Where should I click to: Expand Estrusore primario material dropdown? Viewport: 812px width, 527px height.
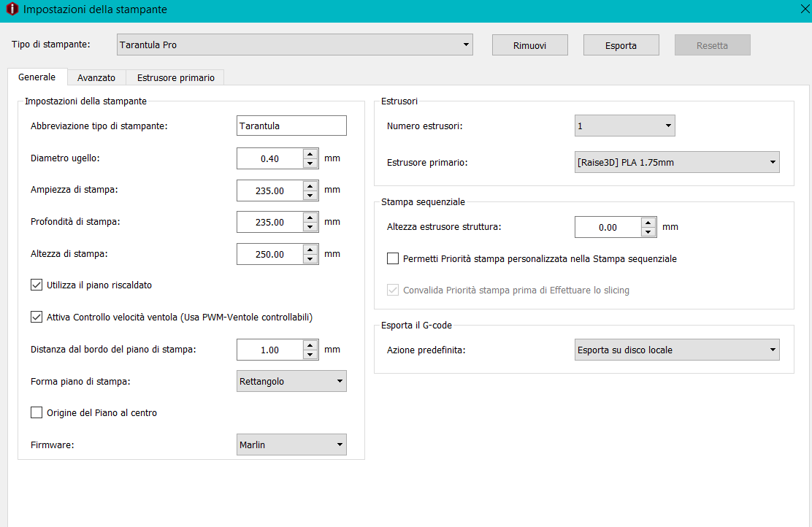677,163
